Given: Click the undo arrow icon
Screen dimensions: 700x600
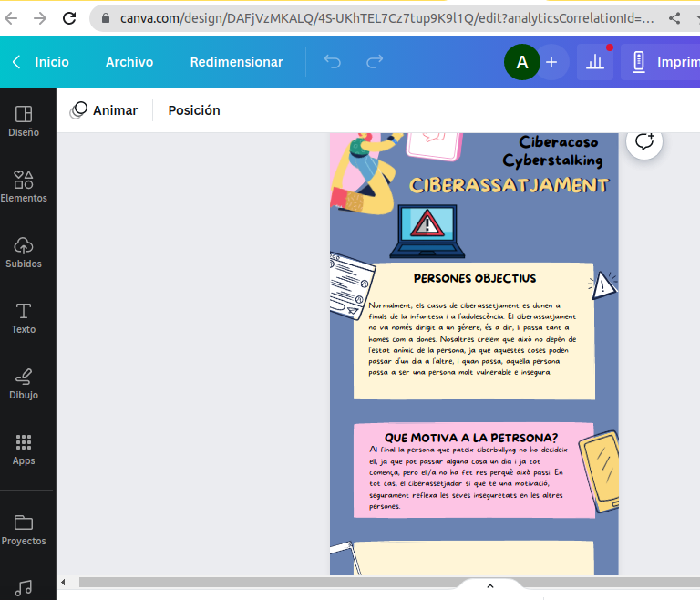Looking at the screenshot, I should tap(333, 62).
